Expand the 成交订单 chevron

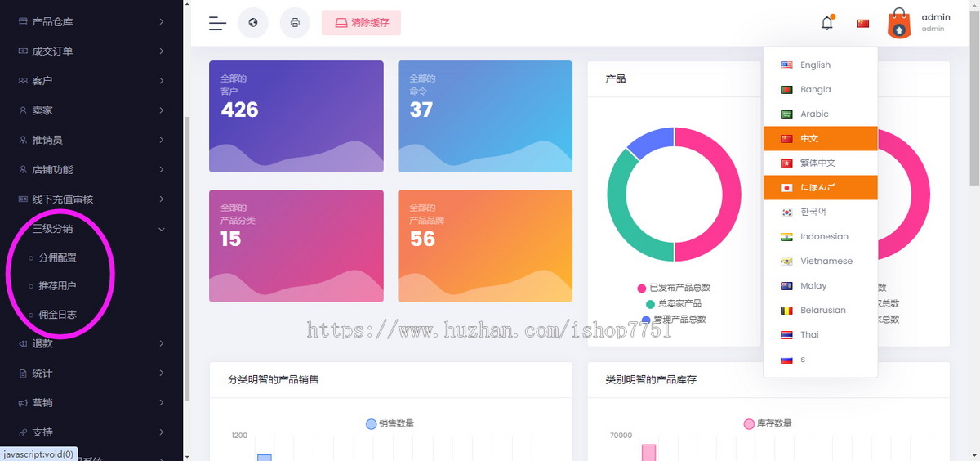click(x=162, y=51)
